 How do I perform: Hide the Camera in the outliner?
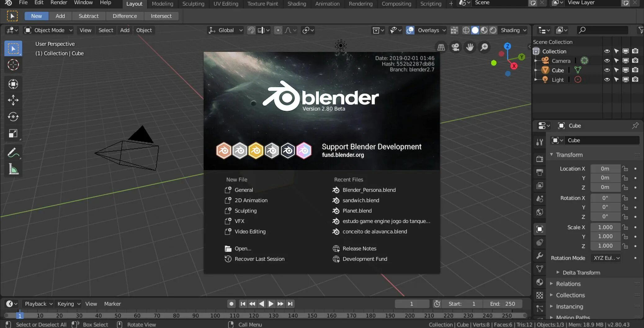[607, 61]
